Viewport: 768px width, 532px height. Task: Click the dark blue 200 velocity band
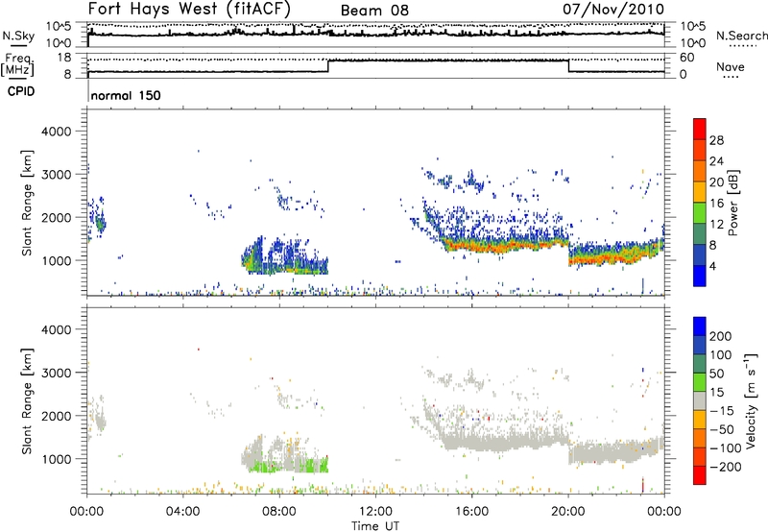pyautogui.click(x=700, y=326)
